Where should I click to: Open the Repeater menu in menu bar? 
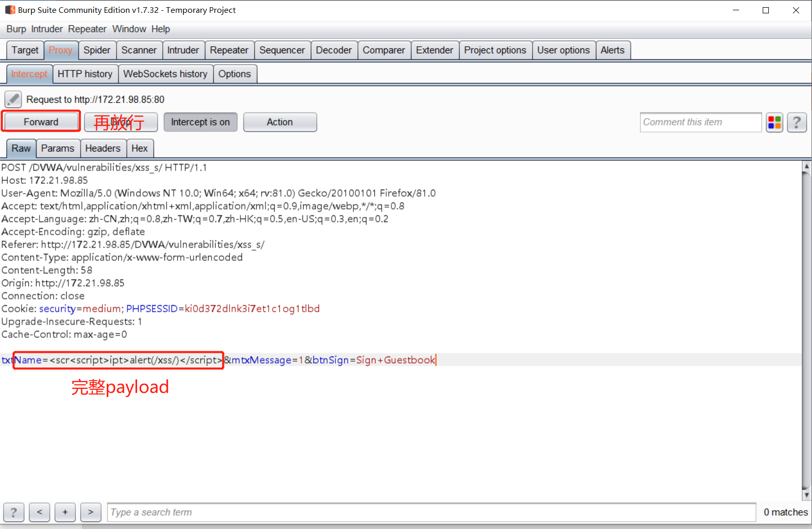tap(87, 29)
